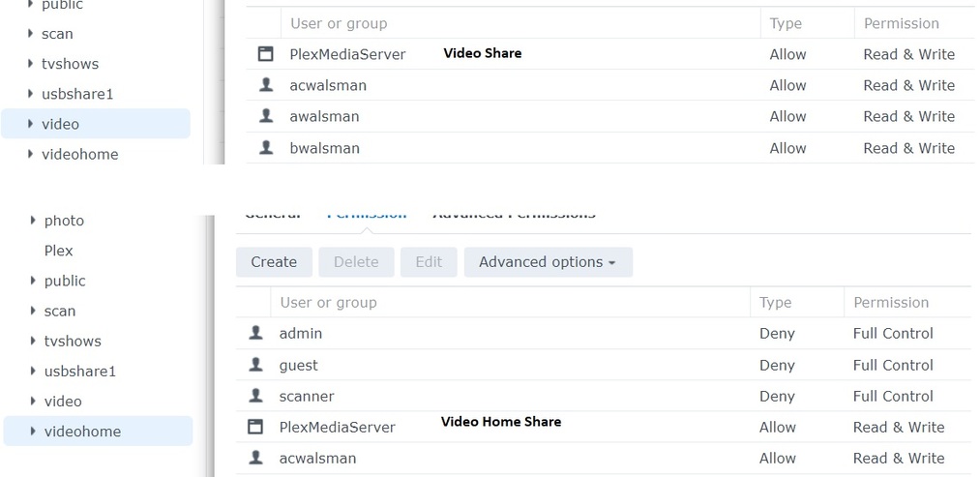
Task: Expand the usbshare1 folder in the lower tree
Action: point(34,371)
